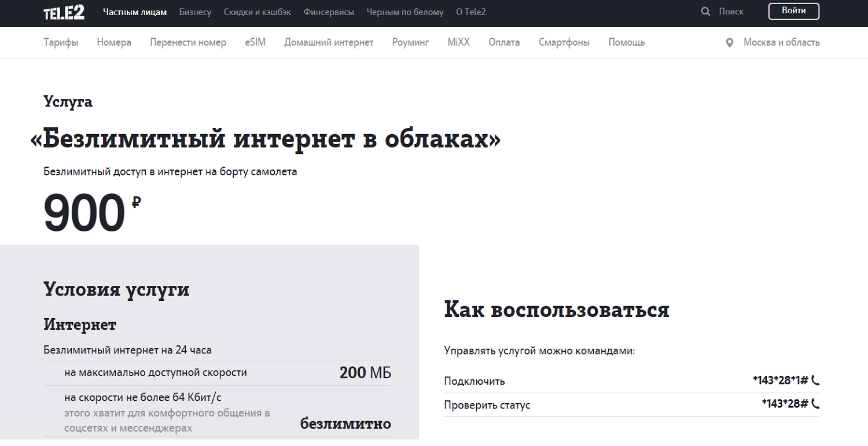The image size is (868, 446).
Task: Go to the Оплата page
Action: pyautogui.click(x=504, y=42)
